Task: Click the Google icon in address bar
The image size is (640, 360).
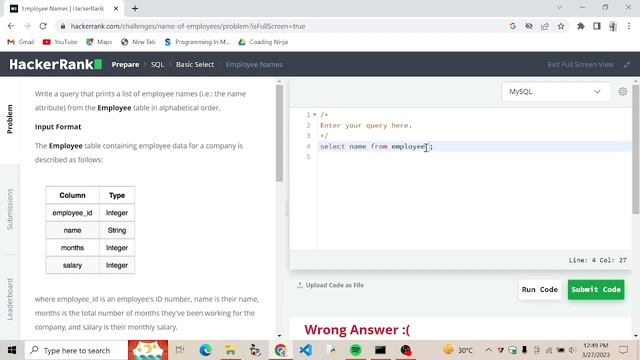Action: pos(513,26)
